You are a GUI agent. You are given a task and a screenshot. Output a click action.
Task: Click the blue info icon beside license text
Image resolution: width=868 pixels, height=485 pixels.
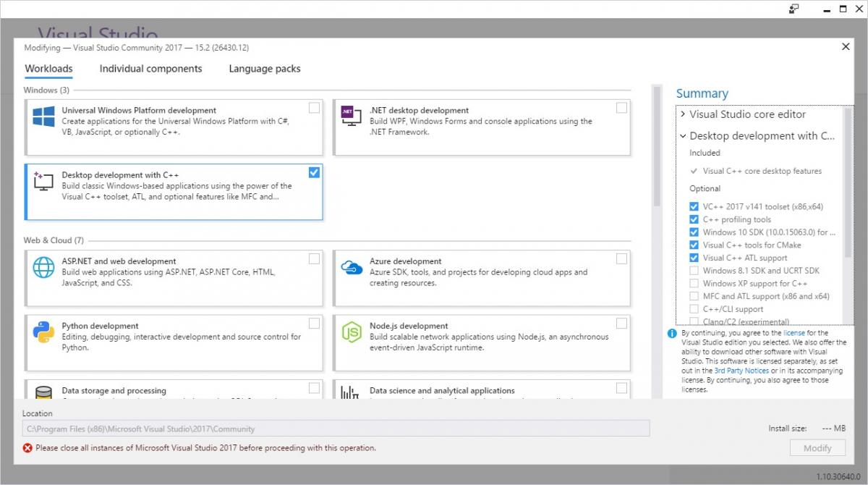point(672,334)
